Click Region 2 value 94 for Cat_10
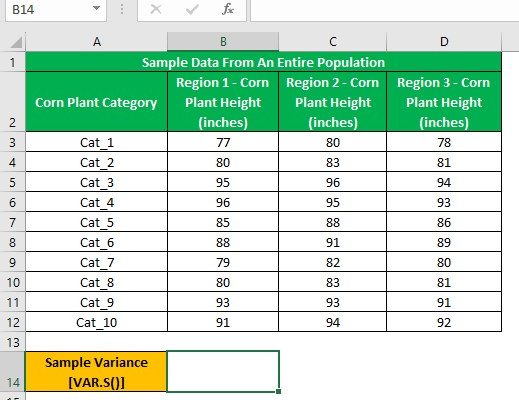The image size is (519, 400). [333, 322]
